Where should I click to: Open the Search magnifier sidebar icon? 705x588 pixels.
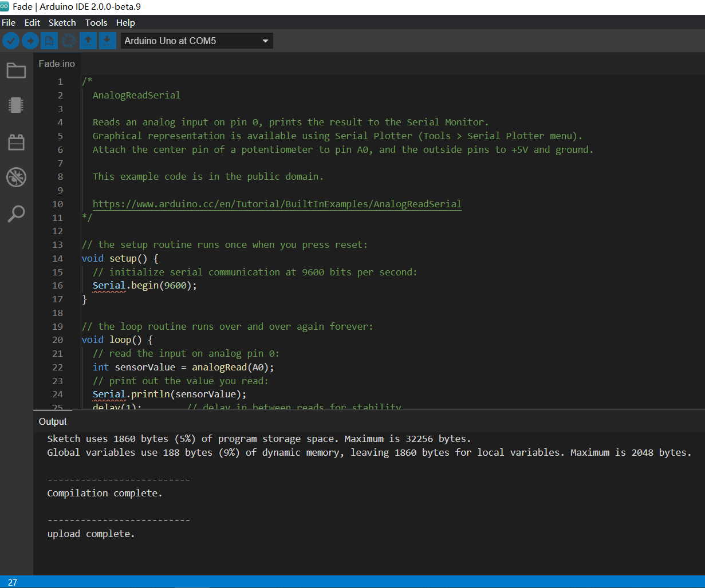[x=16, y=214]
